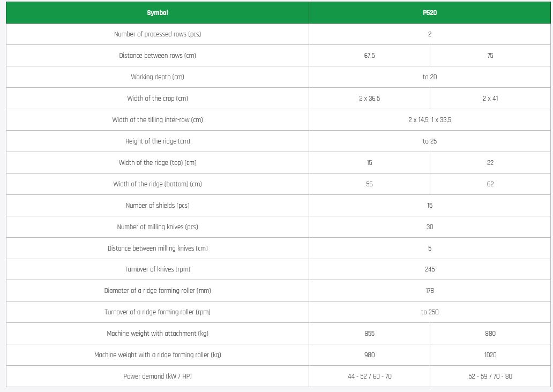Select the "2 x 14,5; 1 x 33,5" value
The height and width of the screenshot is (392, 553).
pyautogui.click(x=430, y=120)
